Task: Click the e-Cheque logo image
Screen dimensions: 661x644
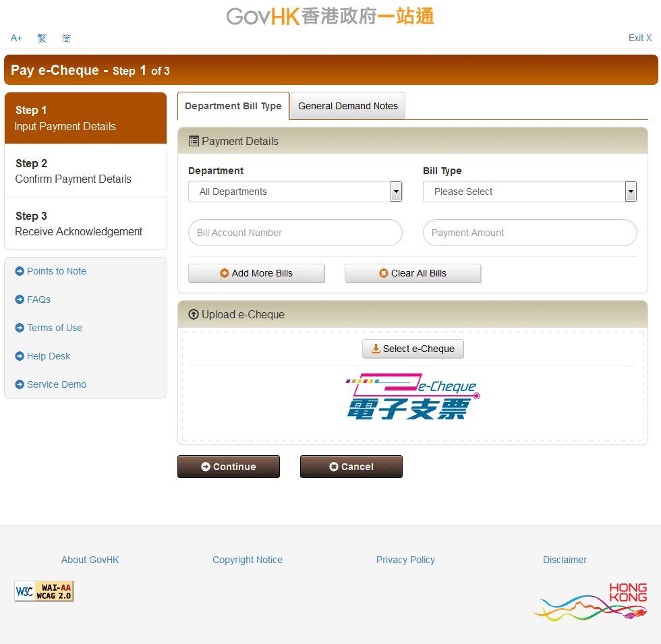Action: click(413, 397)
